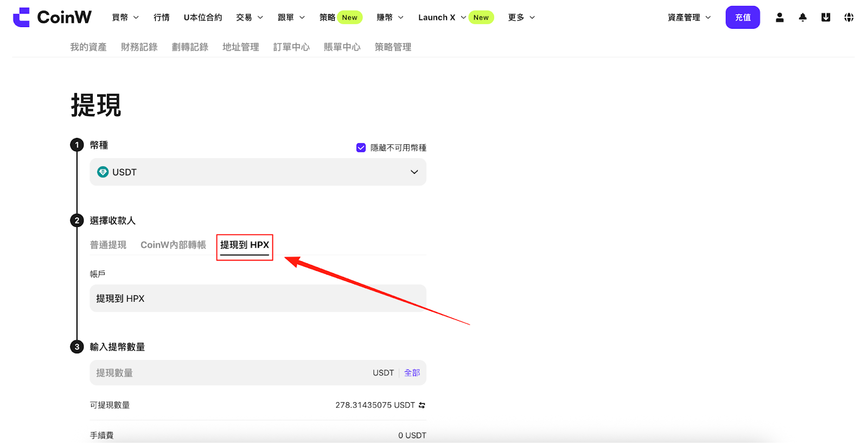
Task: Open 行情 in the top navigation
Action: (x=162, y=17)
